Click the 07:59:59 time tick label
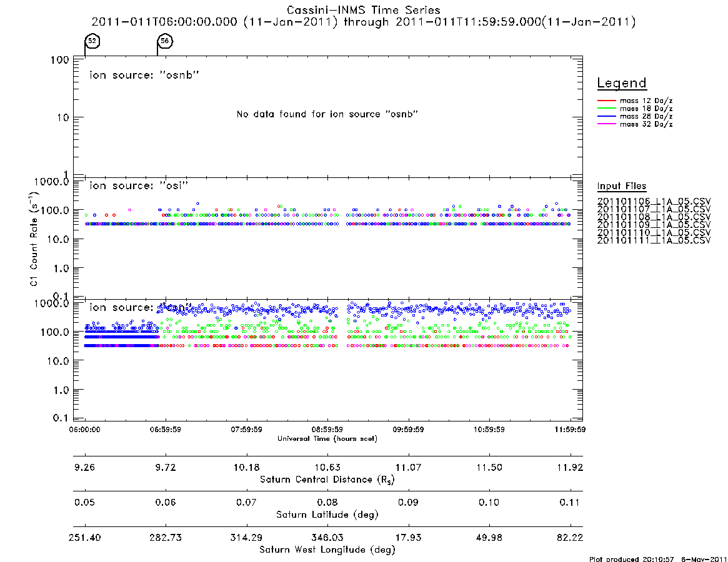The image size is (728, 562). 247,430
